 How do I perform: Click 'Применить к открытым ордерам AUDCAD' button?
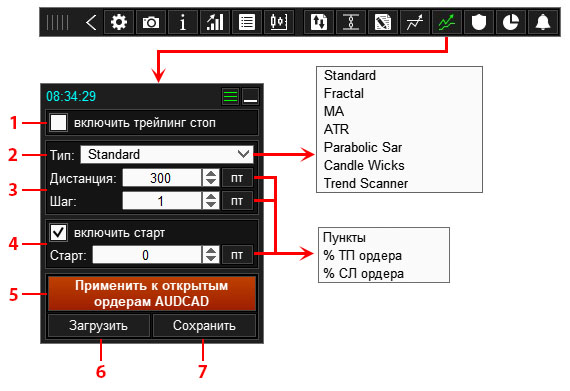point(152,293)
